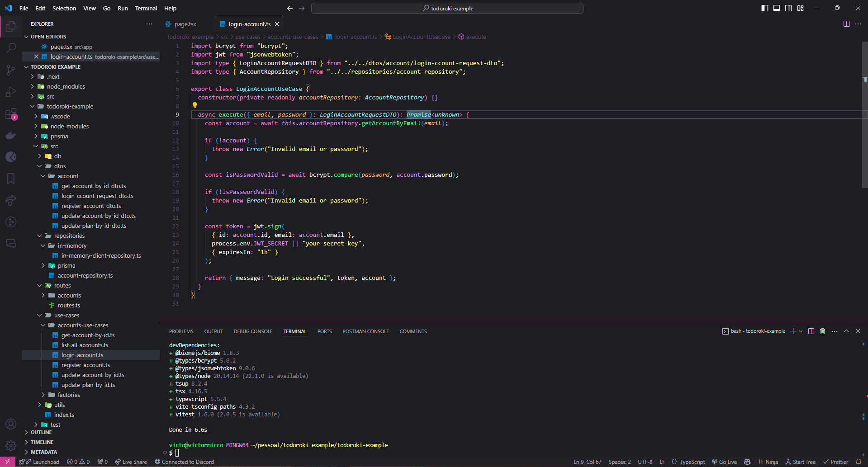Viewport: 868px width, 467px height.
Task: Open the Docker view icon
Action: [11, 135]
